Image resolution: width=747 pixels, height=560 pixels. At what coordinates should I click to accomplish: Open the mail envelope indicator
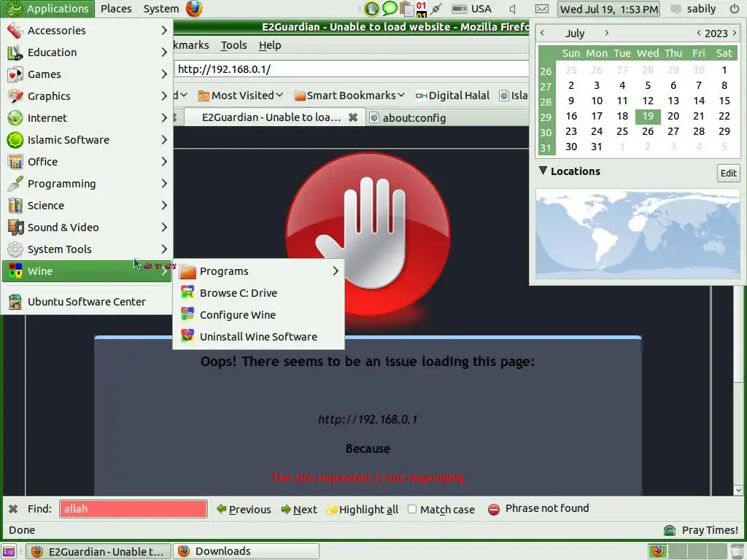coord(542,9)
